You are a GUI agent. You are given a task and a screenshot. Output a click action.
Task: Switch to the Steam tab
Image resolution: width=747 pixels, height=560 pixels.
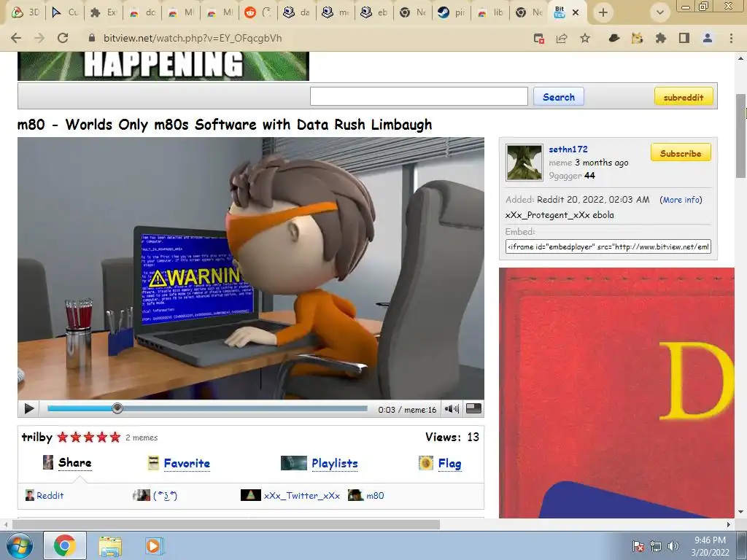pos(451,12)
